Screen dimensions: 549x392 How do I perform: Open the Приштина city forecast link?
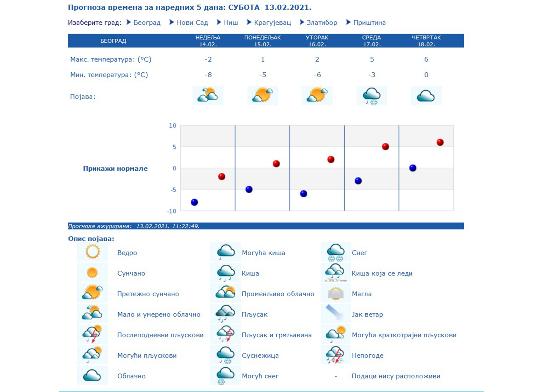(369, 23)
